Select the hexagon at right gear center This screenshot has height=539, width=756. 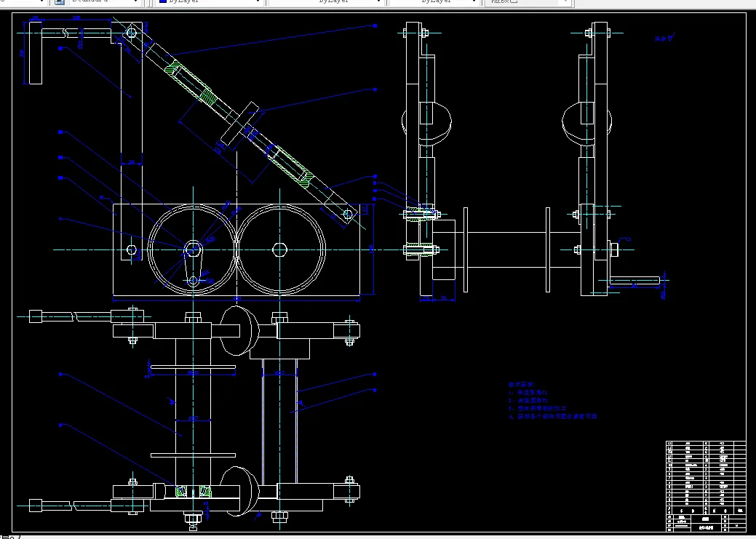point(279,249)
